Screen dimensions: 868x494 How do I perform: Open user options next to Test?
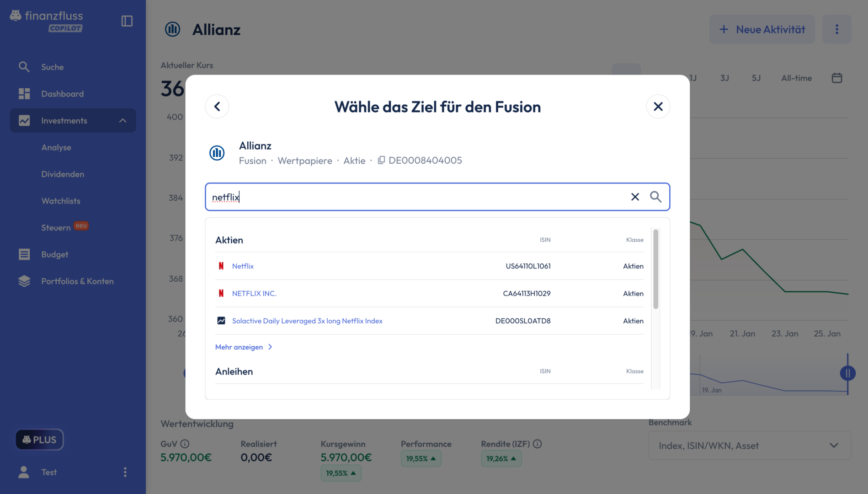pos(125,472)
